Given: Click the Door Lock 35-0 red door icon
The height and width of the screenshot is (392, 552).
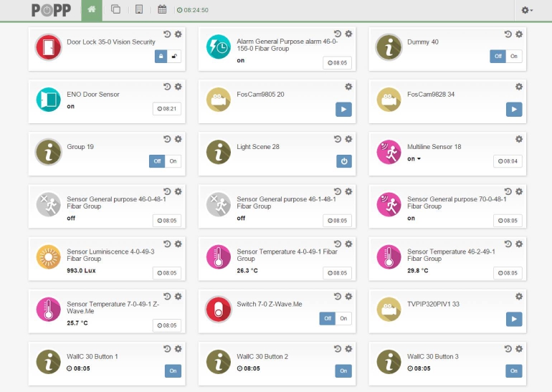Looking at the screenshot, I should (49, 47).
